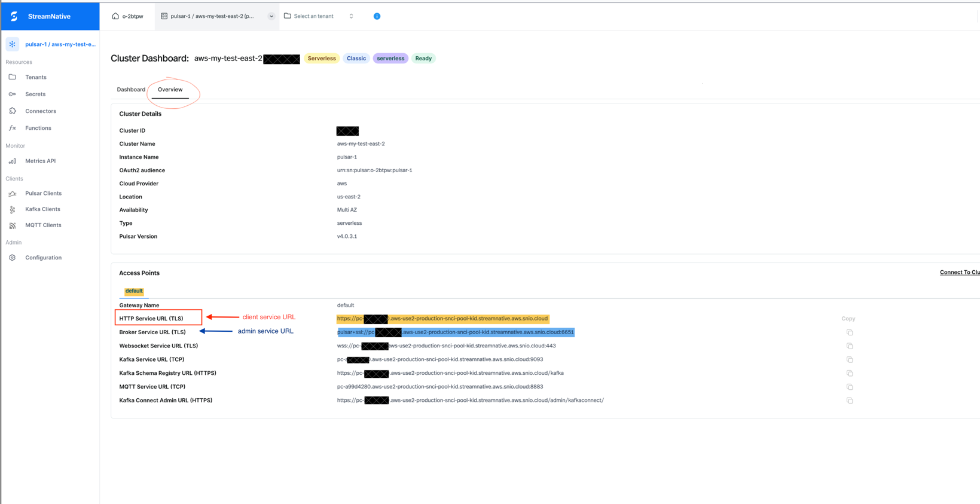Click the Metrics API chart icon
Screen dimensions: 980x504
(13, 161)
